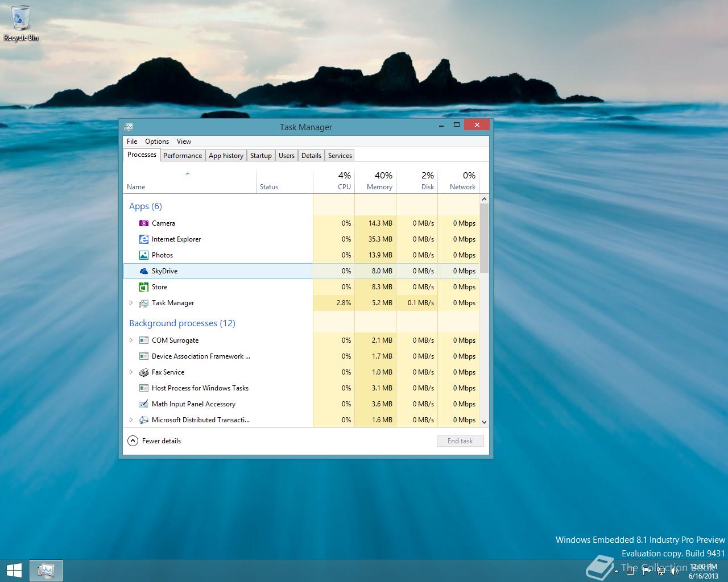Image resolution: width=728 pixels, height=582 pixels.
Task: Select the Processes tab
Action: [142, 155]
